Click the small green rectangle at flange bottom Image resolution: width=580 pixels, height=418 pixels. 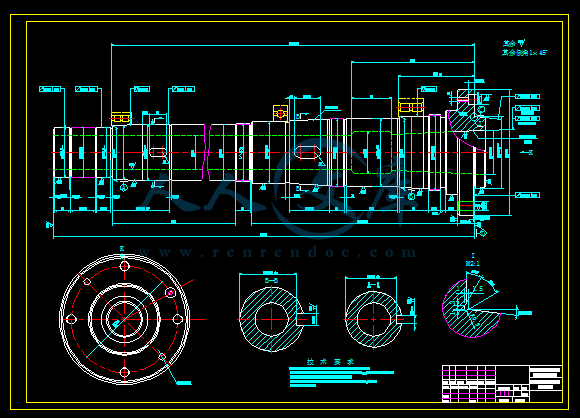pyautogui.click(x=466, y=206)
